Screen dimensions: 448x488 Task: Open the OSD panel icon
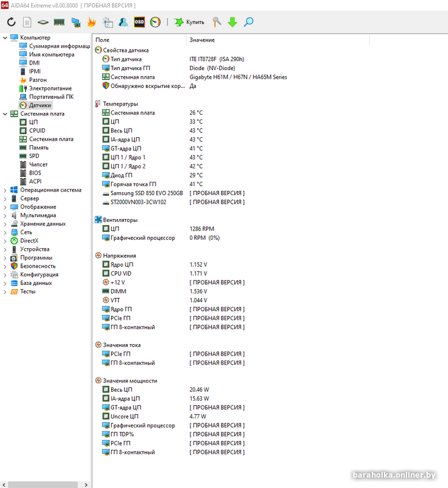[140, 22]
